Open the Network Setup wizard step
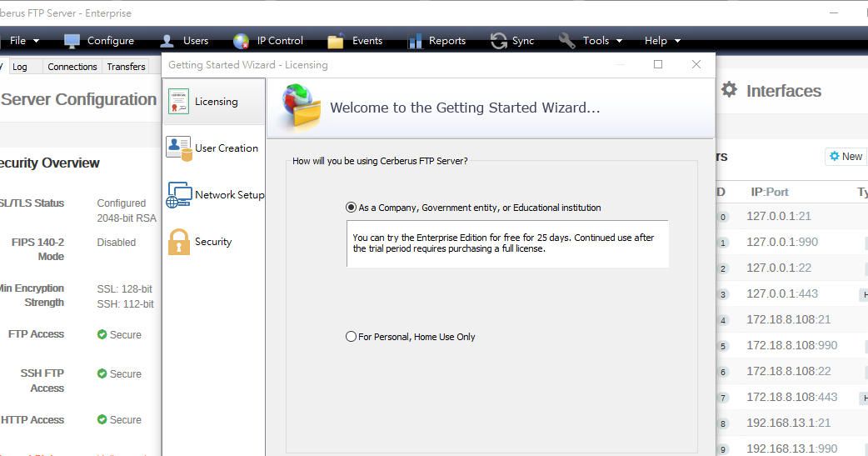Screen dimensions: 868x456 214,195
